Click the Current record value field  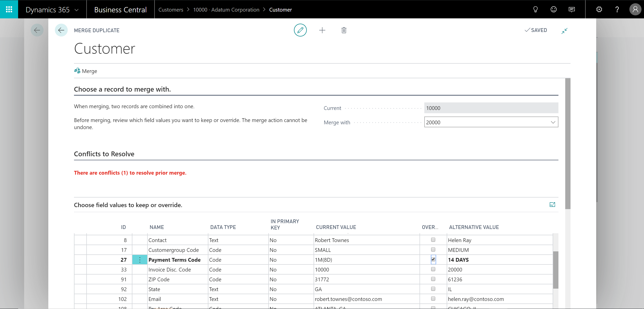pyautogui.click(x=491, y=108)
